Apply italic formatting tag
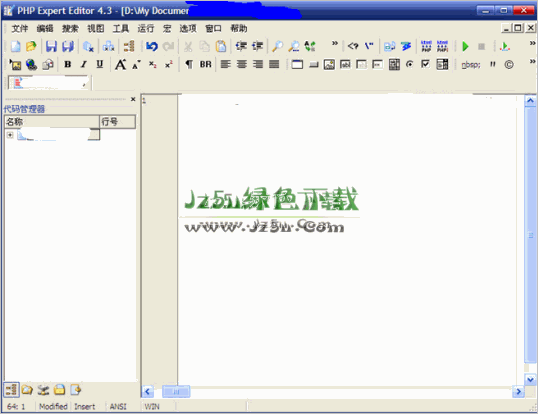The height and width of the screenshot is (414, 538). (83, 64)
